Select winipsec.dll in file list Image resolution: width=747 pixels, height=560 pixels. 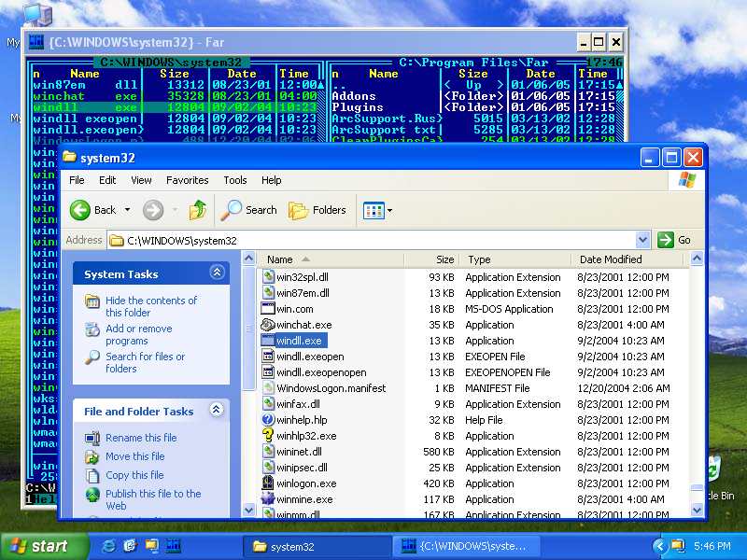[302, 468]
